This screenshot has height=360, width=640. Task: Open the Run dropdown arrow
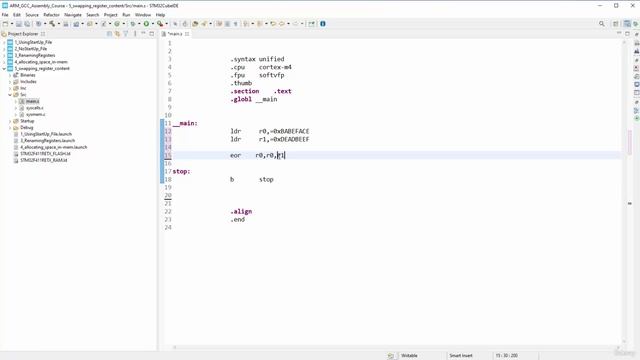coord(153,24)
